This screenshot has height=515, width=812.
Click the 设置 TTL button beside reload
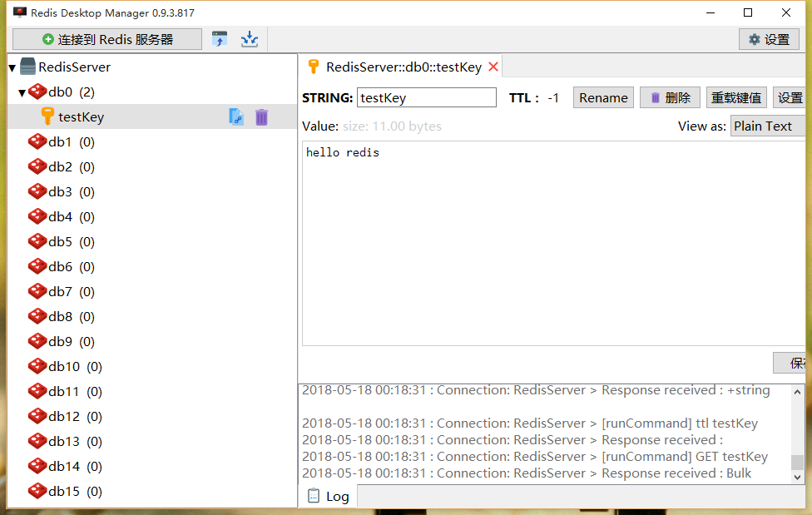click(790, 97)
